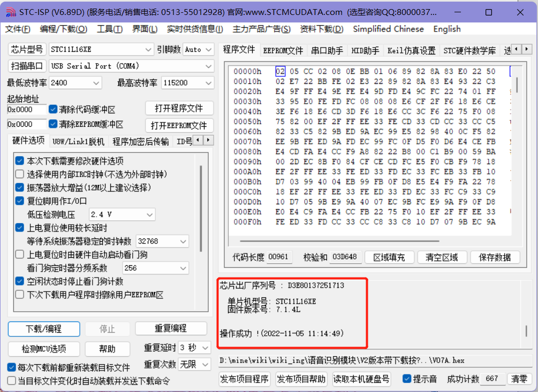538x392 pixels.
Task: Click hardware options list vertical scrollbar
Action: (x=201, y=209)
